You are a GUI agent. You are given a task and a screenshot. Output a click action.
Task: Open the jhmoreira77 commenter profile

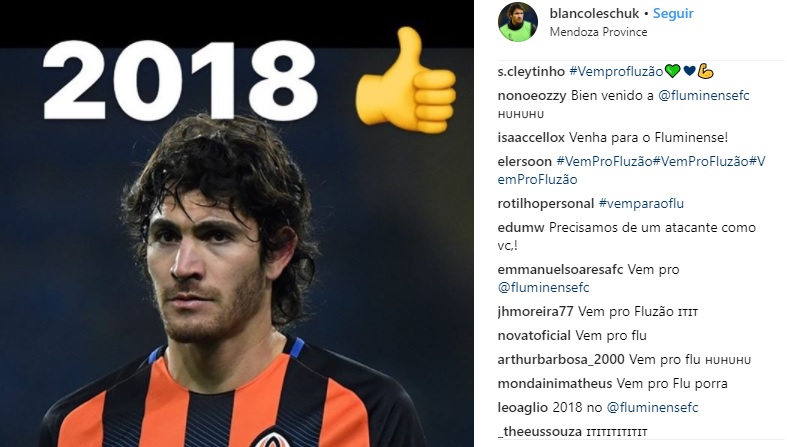pos(535,312)
